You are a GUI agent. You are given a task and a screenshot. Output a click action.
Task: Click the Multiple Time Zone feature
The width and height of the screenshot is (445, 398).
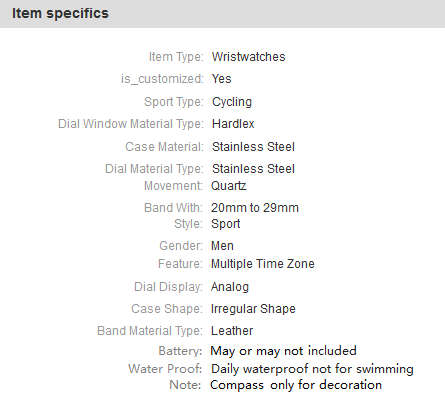click(x=263, y=264)
